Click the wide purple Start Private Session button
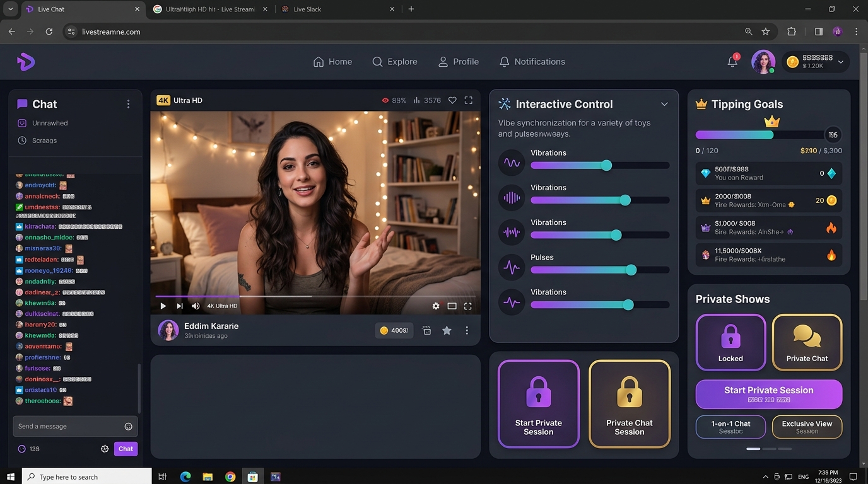The width and height of the screenshot is (868, 484). pyautogui.click(x=768, y=395)
